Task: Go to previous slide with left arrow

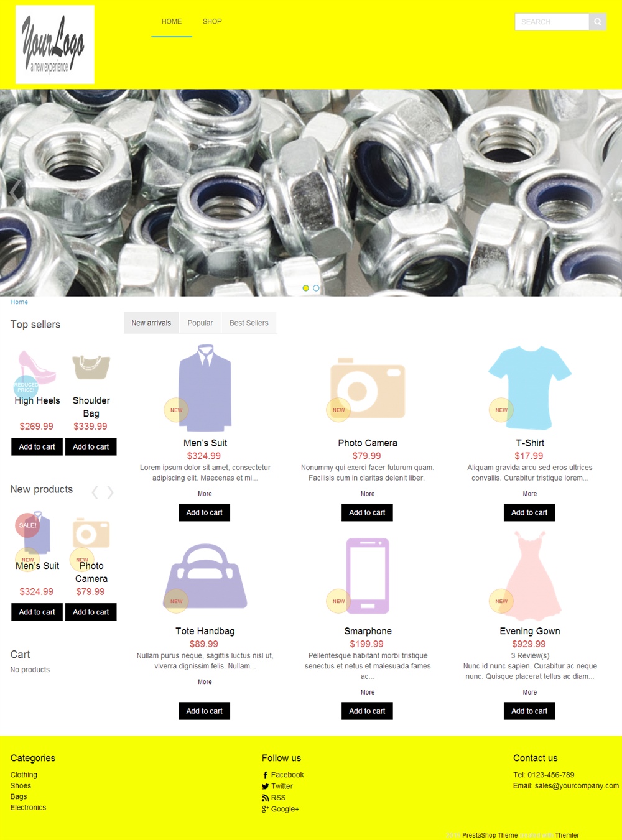Action: [14, 192]
